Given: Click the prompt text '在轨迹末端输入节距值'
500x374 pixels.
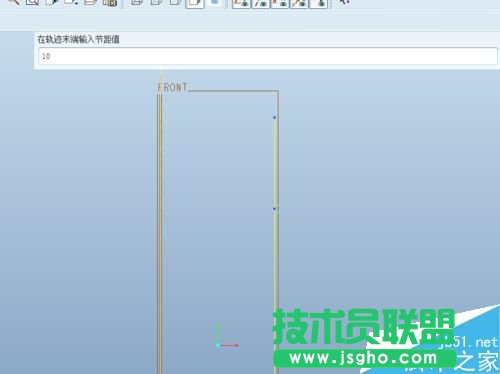Looking at the screenshot, I should 78,39.
